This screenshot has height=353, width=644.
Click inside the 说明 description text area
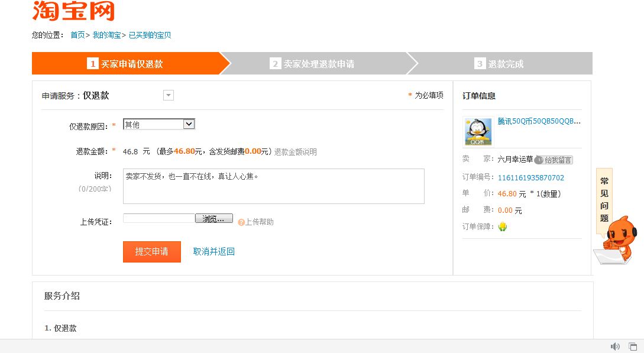pos(273,187)
